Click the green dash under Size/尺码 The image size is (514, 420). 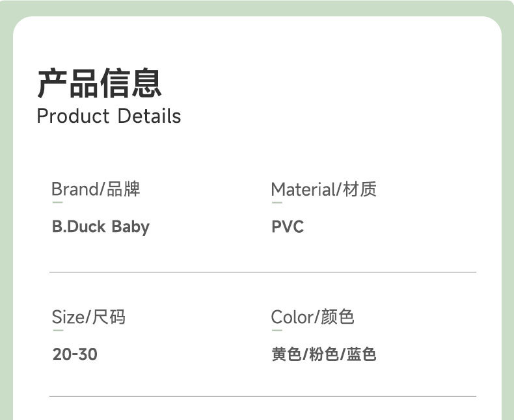point(57,330)
